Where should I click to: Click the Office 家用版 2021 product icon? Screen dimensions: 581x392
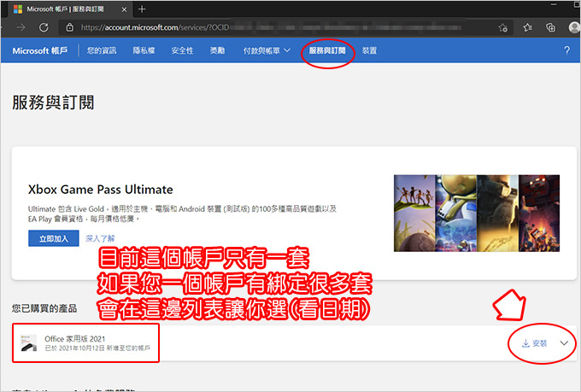point(28,342)
